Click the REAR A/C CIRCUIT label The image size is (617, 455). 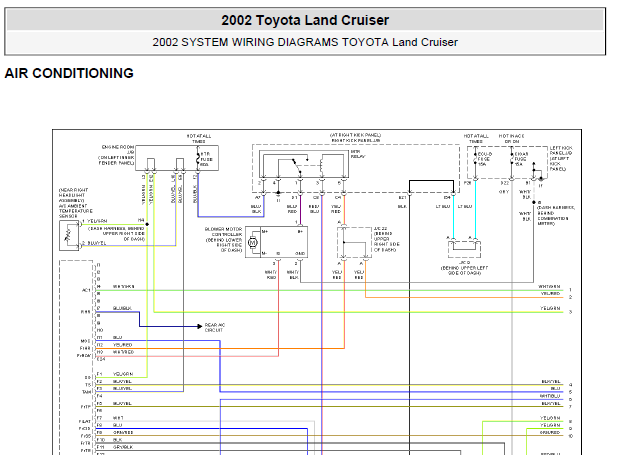pos(215,327)
